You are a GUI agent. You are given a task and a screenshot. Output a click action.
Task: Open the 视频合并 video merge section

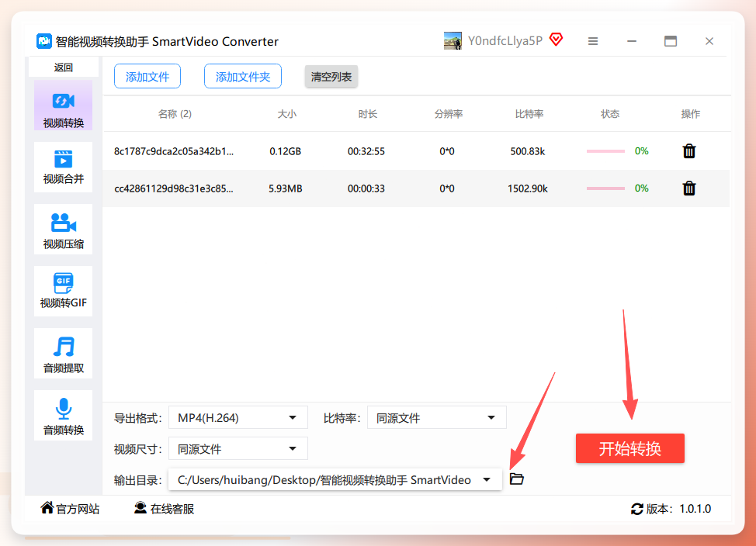tap(63, 168)
